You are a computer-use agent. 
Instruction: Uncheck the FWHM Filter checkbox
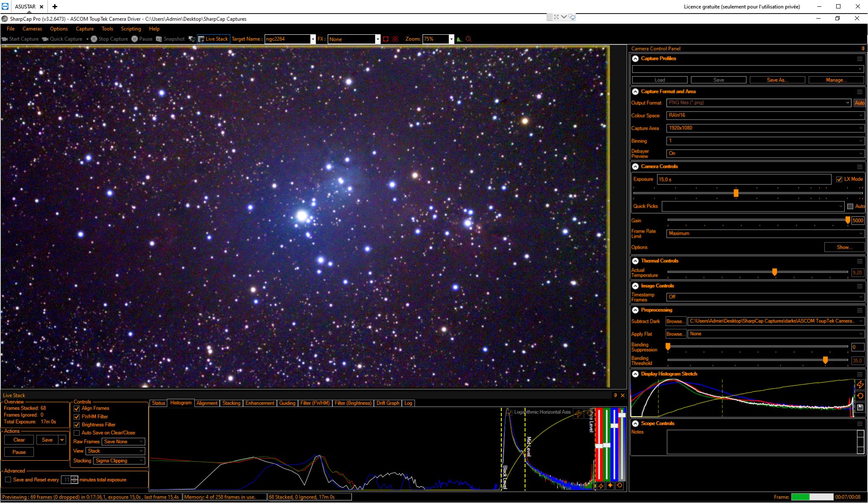77,417
